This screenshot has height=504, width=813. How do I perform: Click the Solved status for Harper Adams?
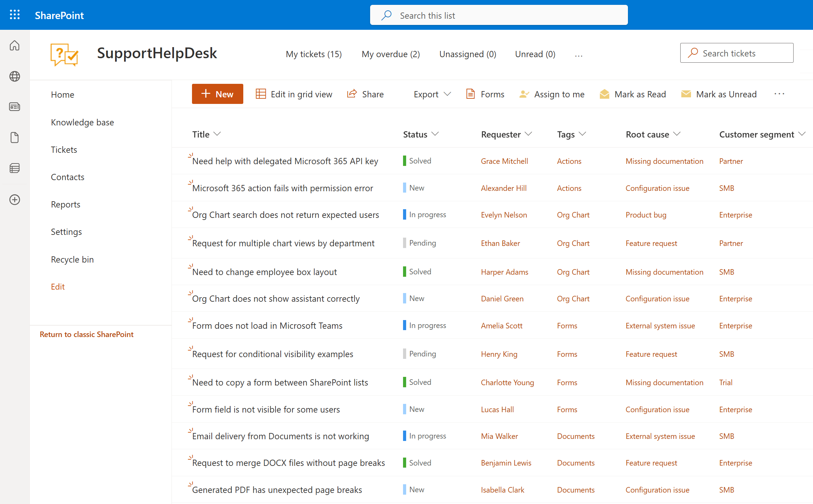pyautogui.click(x=417, y=272)
